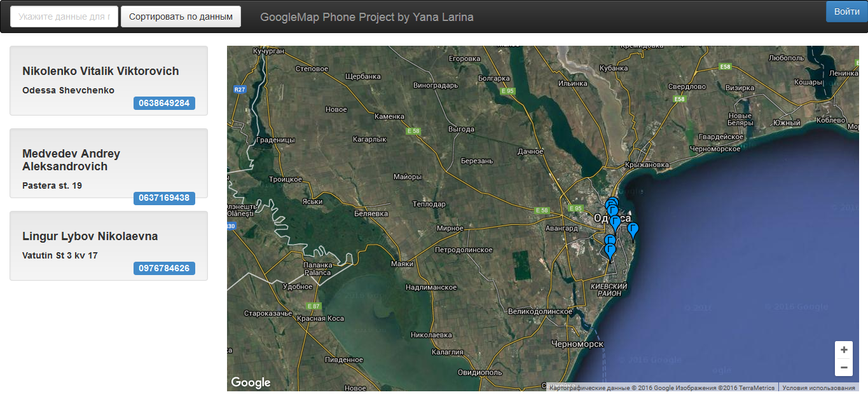Select the southernmost blue map marker
The width and height of the screenshot is (868, 404).
tap(610, 252)
